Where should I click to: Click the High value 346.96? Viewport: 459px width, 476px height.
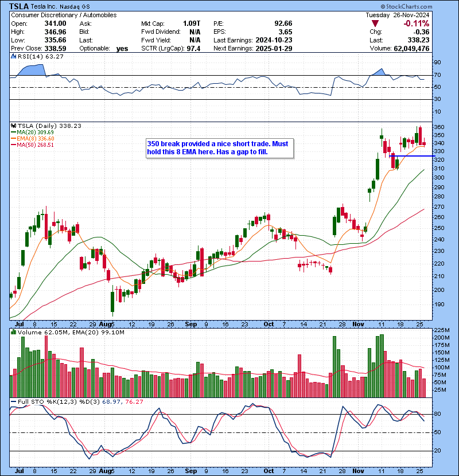pos(55,32)
